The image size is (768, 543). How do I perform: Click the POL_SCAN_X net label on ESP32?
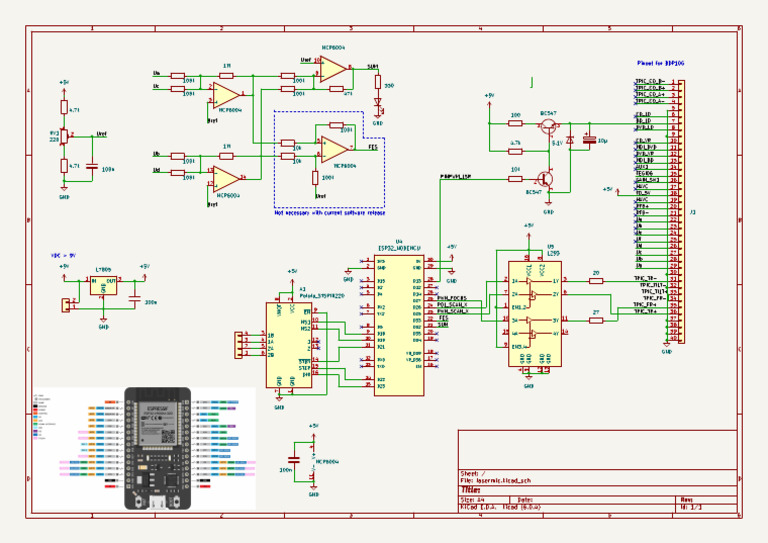[452, 304]
